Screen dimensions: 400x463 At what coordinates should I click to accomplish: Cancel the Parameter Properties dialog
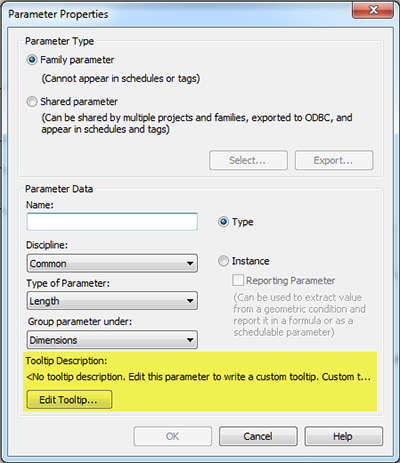point(258,436)
